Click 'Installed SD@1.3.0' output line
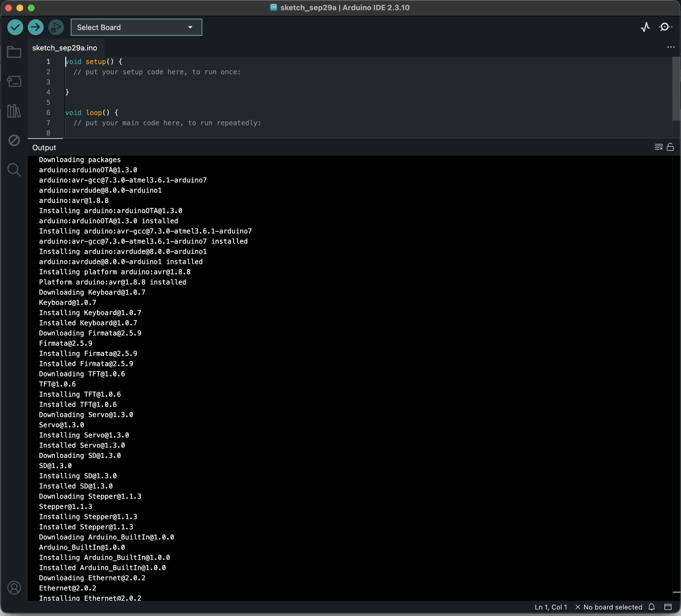Screen dimensions: 681x616 76,486
